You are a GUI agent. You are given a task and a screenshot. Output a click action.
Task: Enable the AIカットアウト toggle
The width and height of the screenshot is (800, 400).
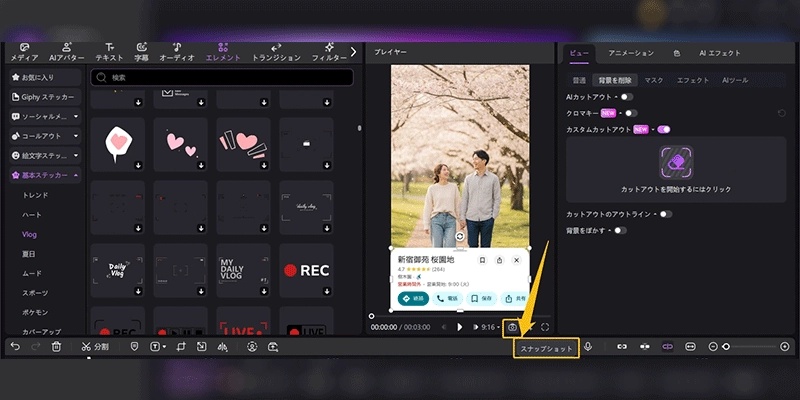click(627, 96)
